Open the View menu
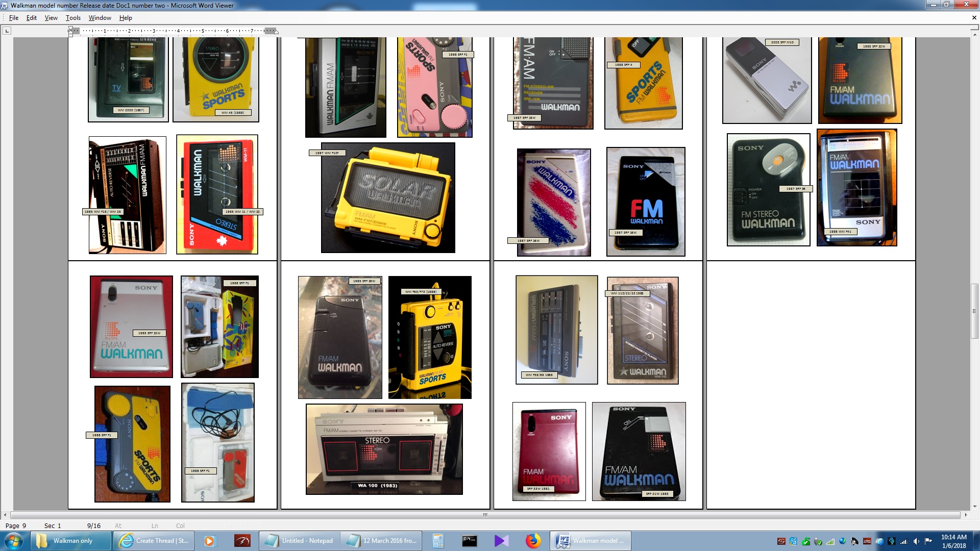 tap(51, 18)
